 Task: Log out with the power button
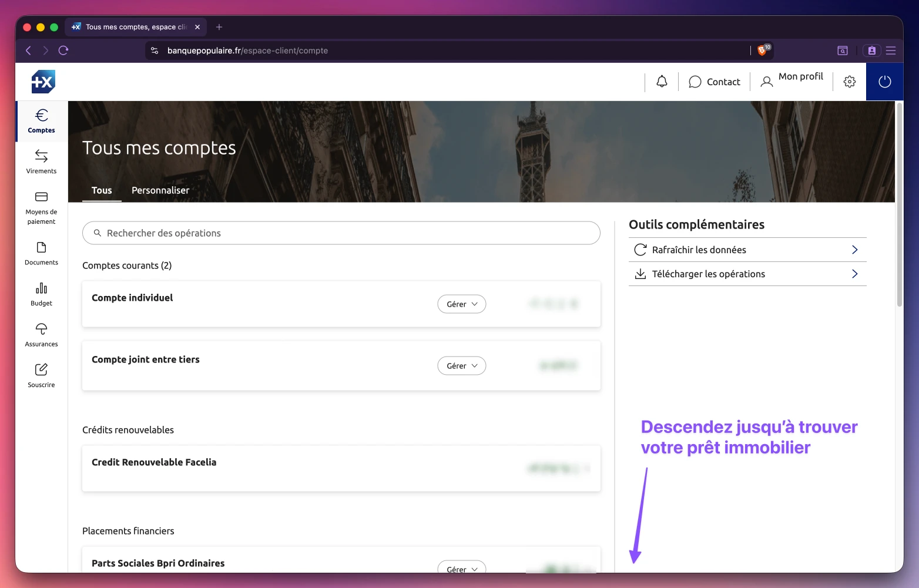(884, 82)
